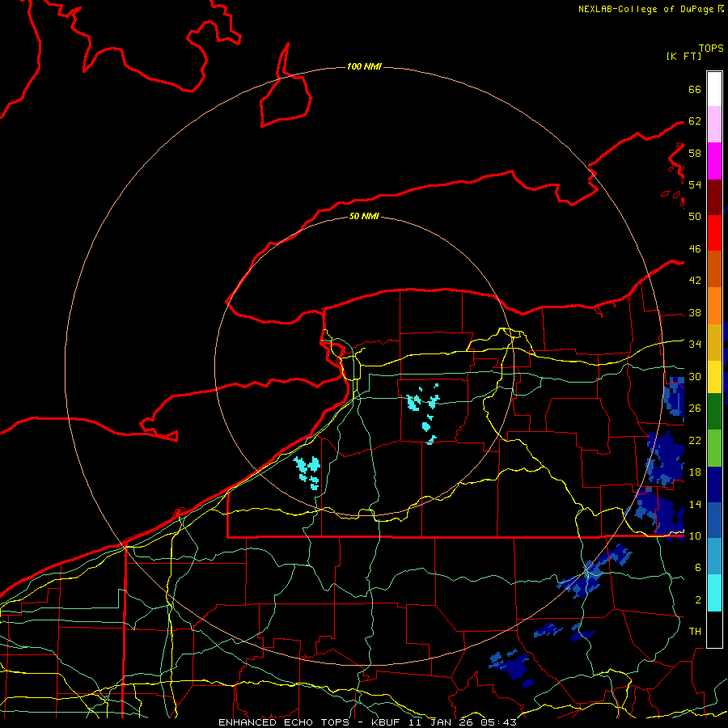Click the NEXLAB-College of DuPage label
This screenshot has width=728, height=728.
pos(645,9)
